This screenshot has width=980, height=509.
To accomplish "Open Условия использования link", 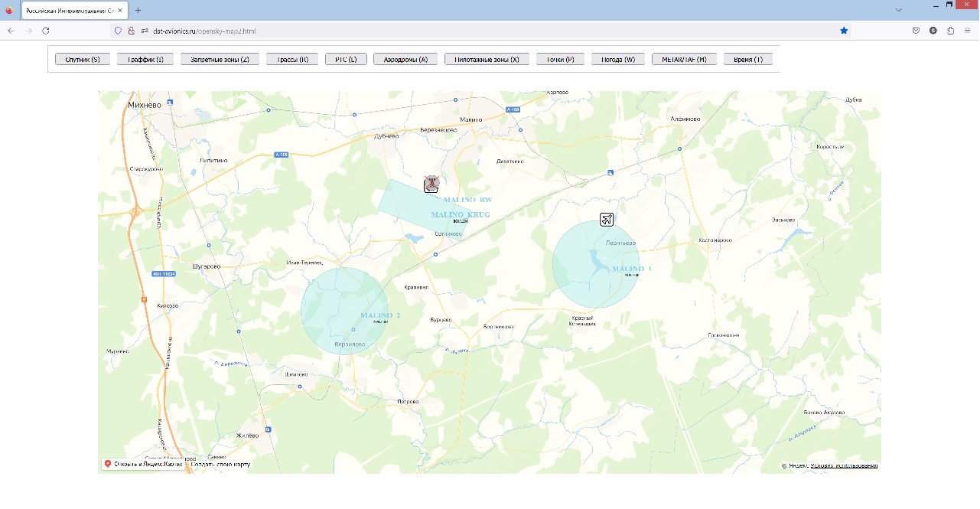I will 844,465.
